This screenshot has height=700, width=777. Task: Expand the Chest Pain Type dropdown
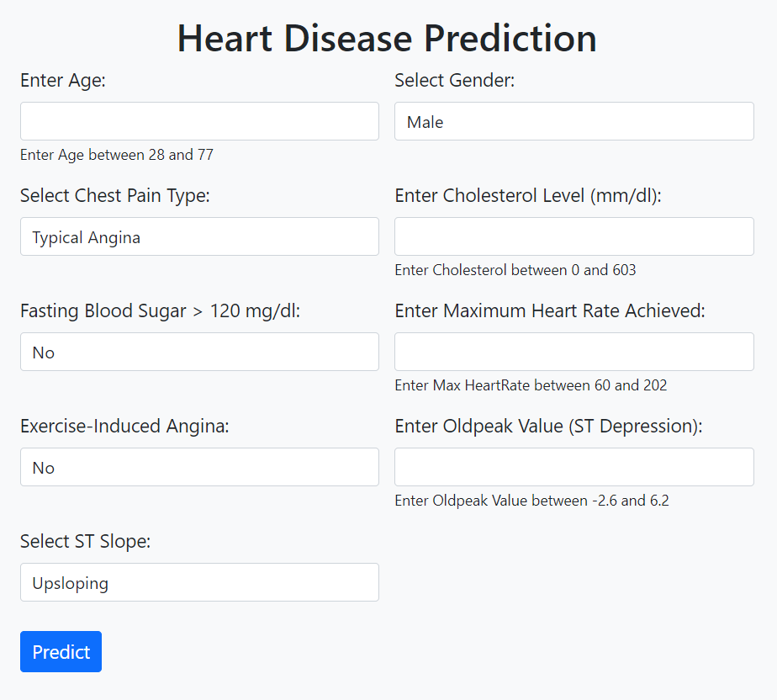199,236
